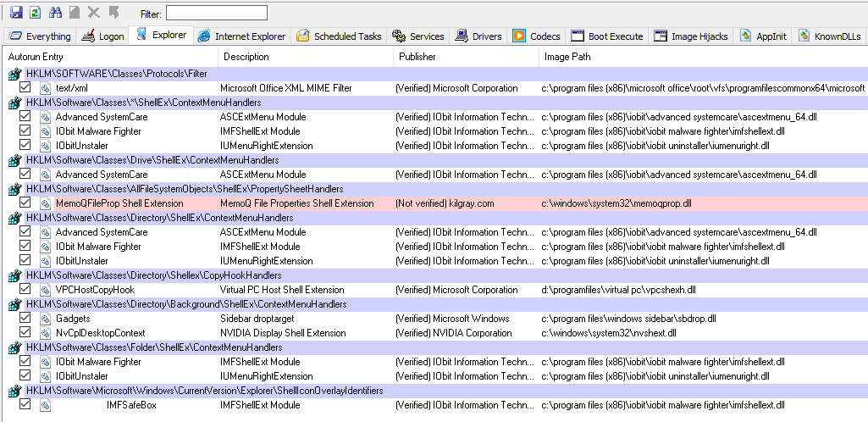
Task: Uncheck the IMFSafeBox overlay entry
Action: coord(25,405)
